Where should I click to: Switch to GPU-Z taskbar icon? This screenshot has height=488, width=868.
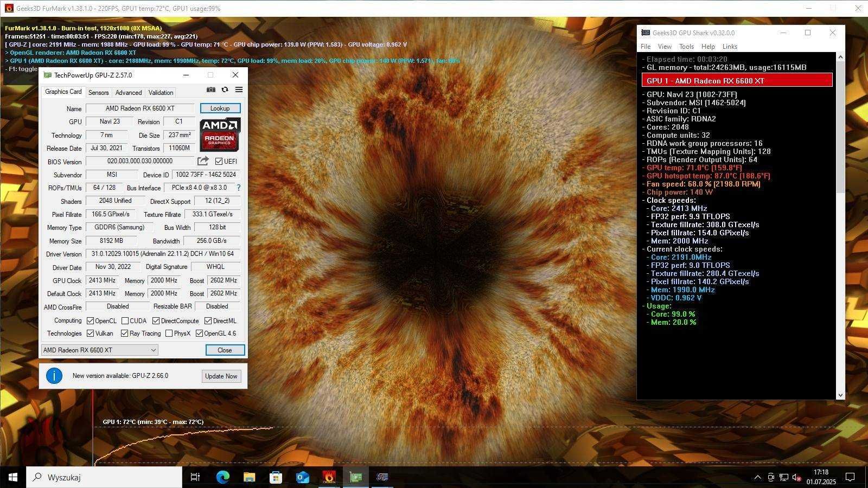pyautogui.click(x=355, y=477)
